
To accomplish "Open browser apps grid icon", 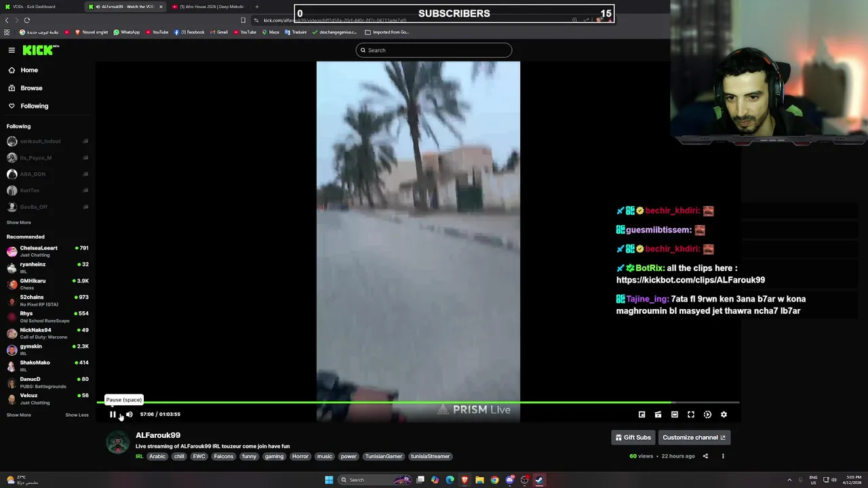I will [x=7, y=32].
